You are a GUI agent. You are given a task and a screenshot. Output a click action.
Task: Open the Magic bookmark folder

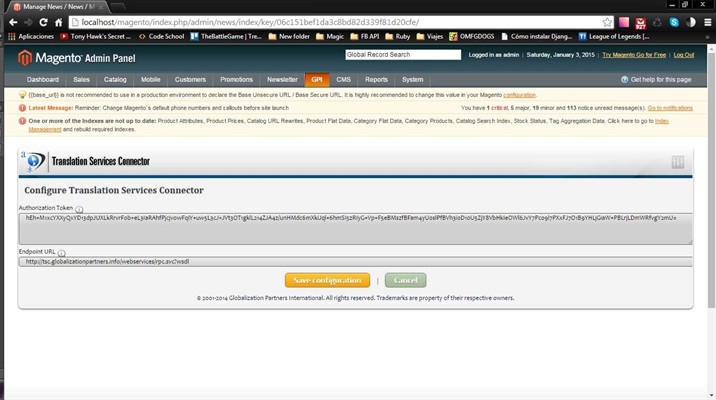[x=330, y=36]
